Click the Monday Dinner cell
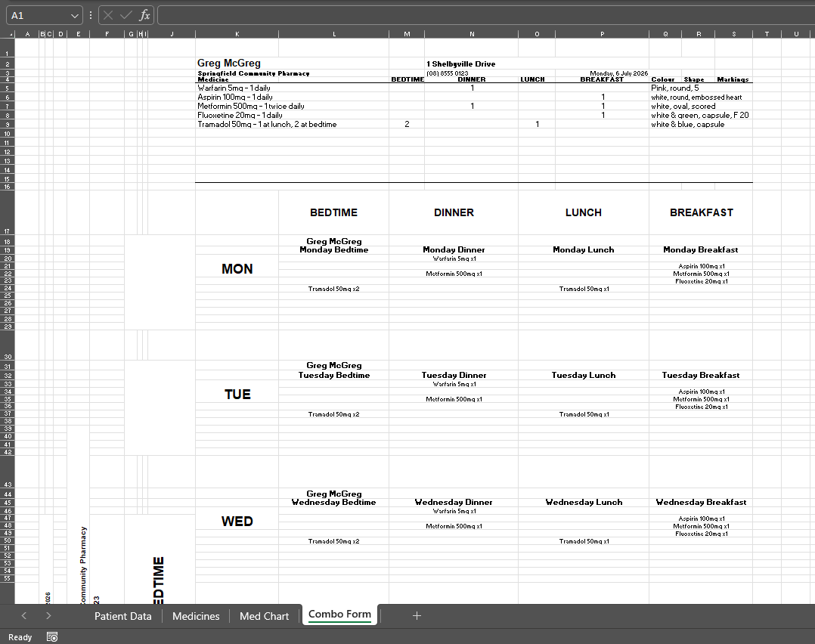Image resolution: width=815 pixels, height=644 pixels. point(454,250)
